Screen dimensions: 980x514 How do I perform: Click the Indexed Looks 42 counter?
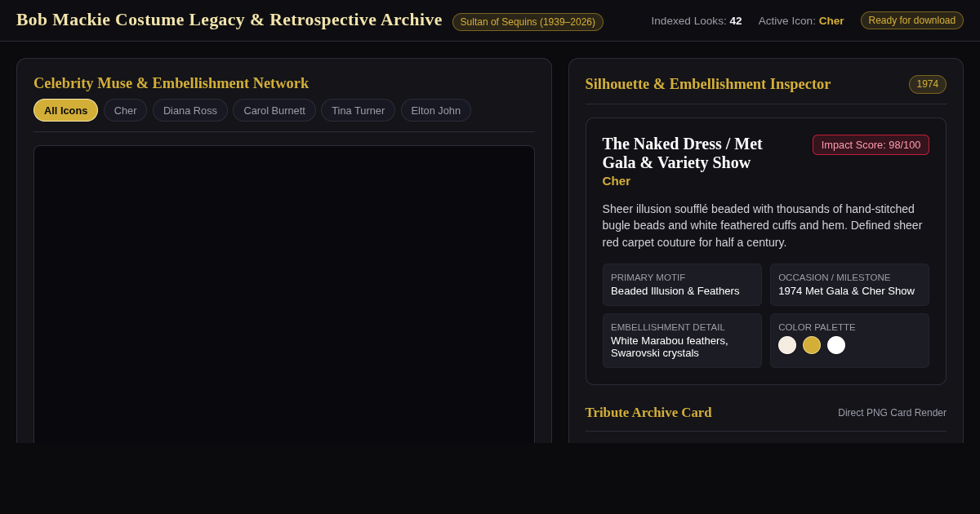pos(697,20)
